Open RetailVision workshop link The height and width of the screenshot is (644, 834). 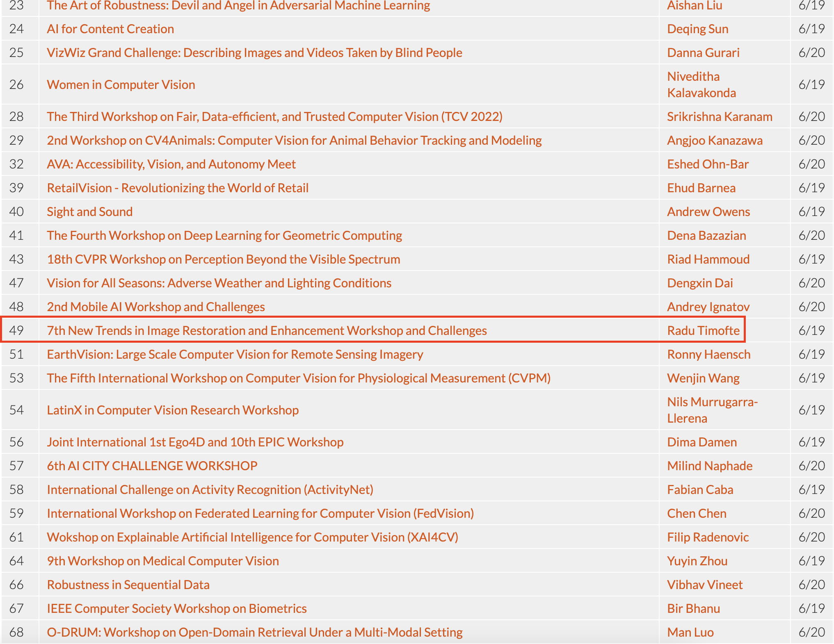coord(178,188)
